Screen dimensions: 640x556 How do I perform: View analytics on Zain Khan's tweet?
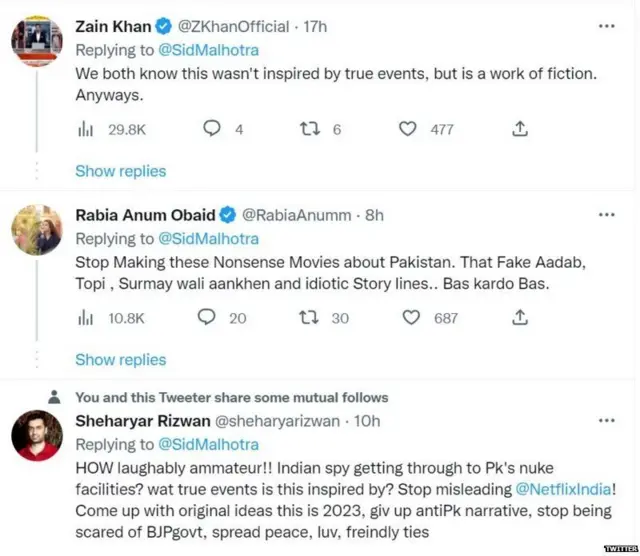click(x=84, y=129)
